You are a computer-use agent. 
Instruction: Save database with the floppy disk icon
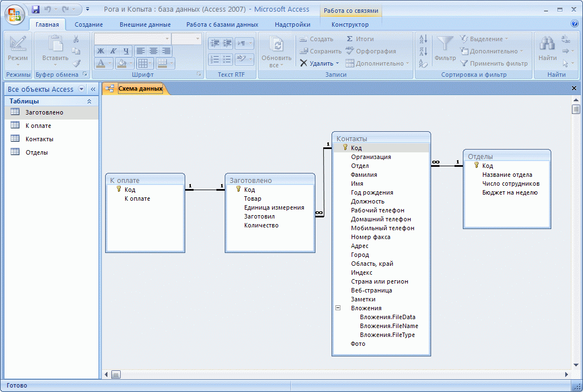(x=36, y=9)
